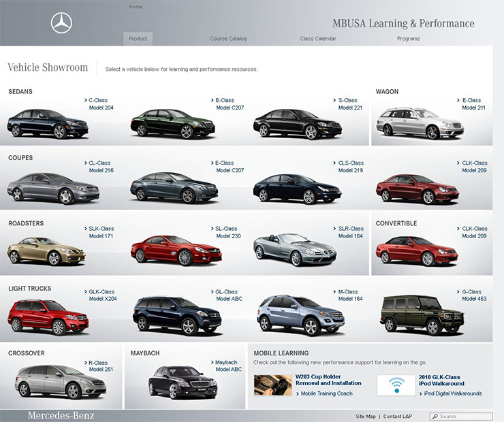The image size is (504, 422).
Task: Open the GLK-Class Model X204 link
Action: pos(102,295)
